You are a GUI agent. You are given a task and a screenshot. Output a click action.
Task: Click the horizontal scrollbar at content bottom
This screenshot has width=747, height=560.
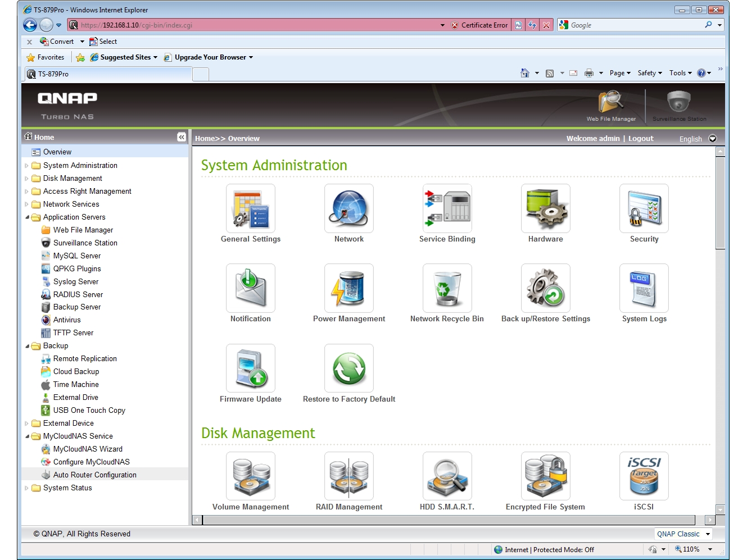point(449,520)
